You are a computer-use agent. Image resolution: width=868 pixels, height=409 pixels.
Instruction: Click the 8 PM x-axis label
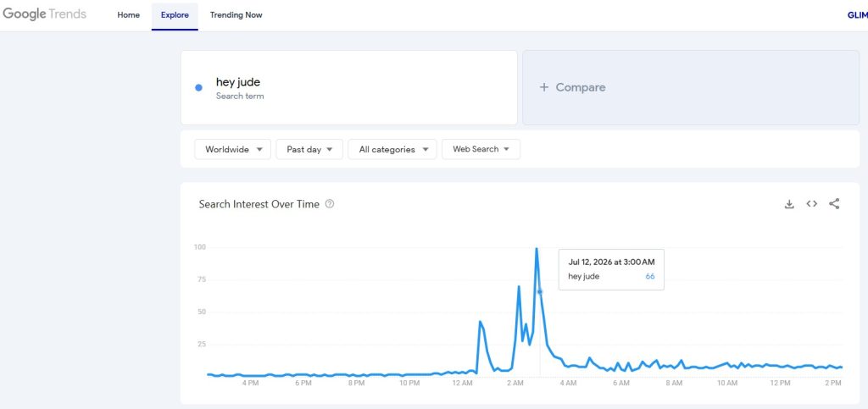tap(356, 383)
